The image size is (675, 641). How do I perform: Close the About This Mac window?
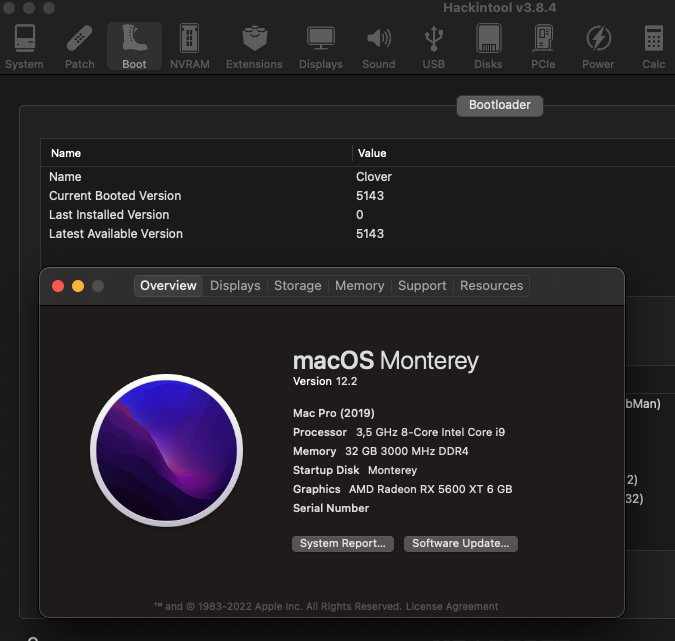coord(58,286)
